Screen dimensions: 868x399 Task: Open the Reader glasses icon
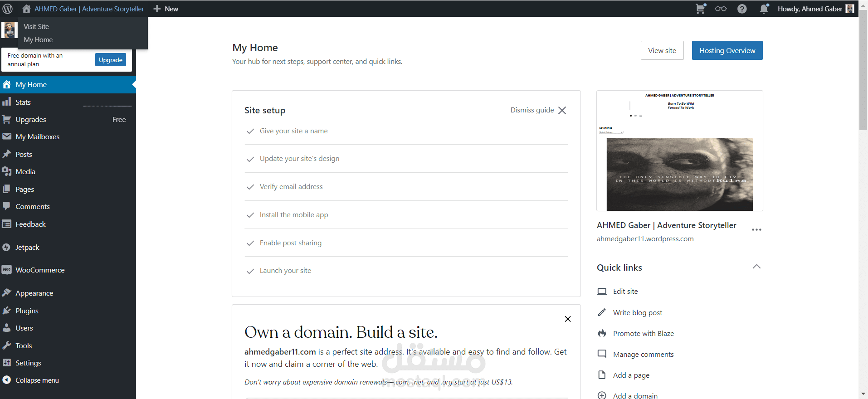(721, 9)
